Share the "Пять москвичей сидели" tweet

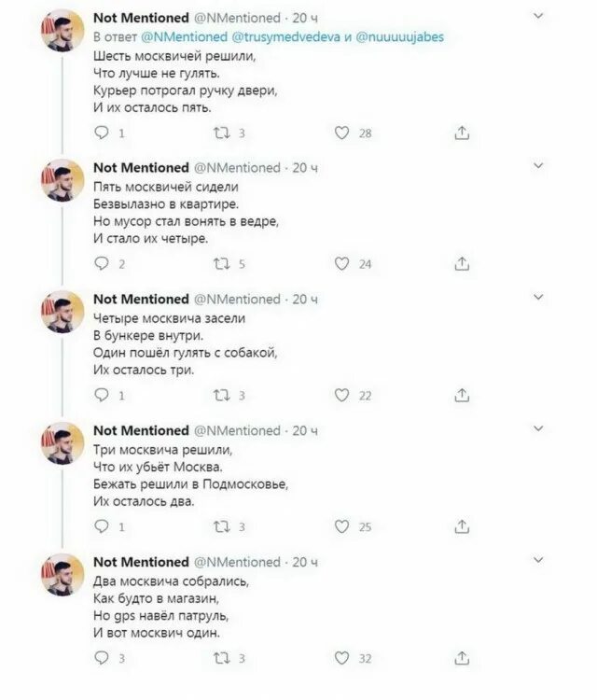pyautogui.click(x=461, y=264)
